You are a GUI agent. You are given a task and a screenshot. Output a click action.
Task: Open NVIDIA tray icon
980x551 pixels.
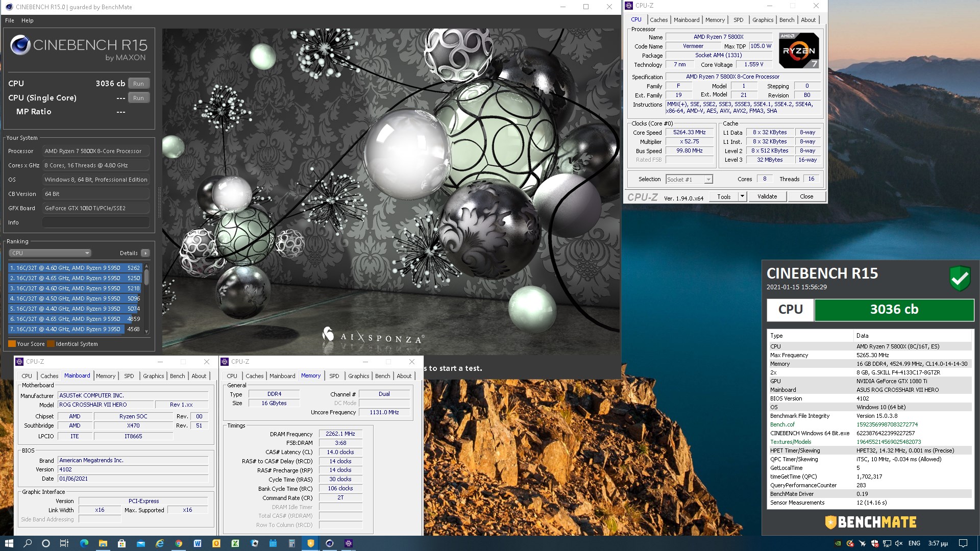(838, 543)
